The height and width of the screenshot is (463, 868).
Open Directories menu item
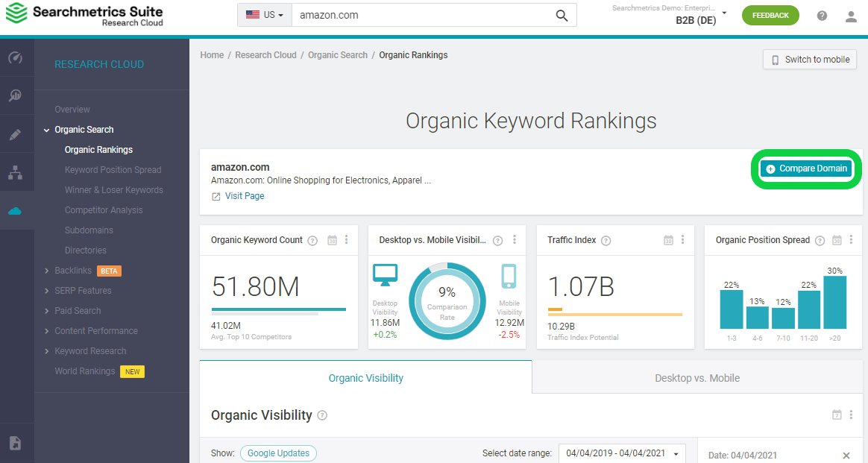coord(85,250)
